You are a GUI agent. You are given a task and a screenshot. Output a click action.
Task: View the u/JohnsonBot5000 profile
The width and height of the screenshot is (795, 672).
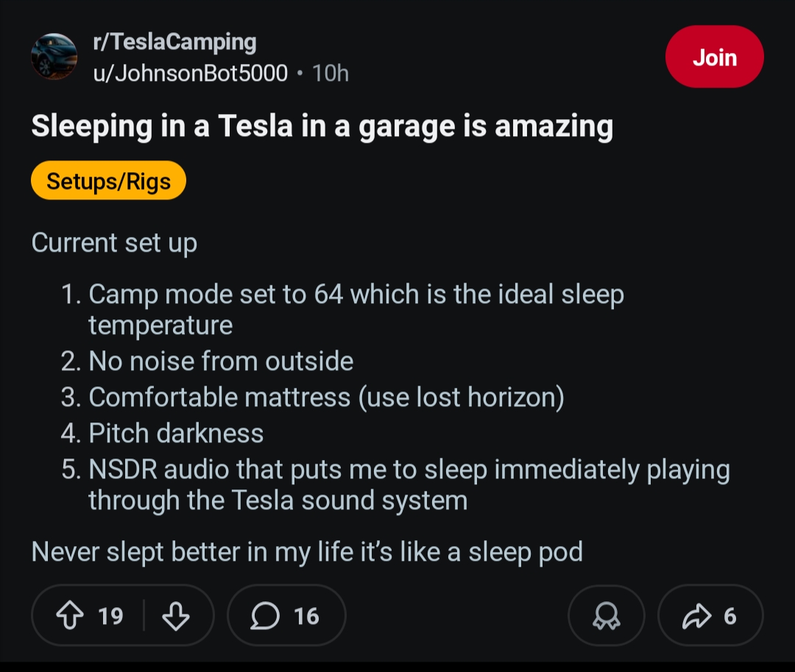(x=190, y=73)
